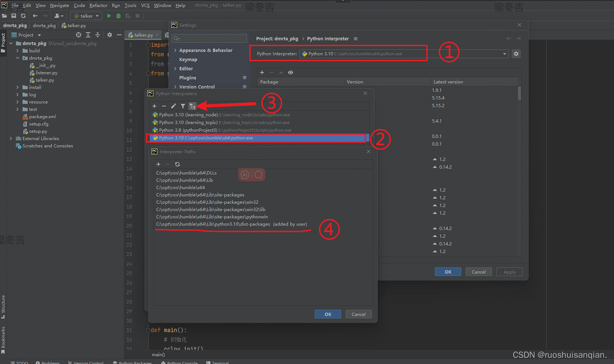Start debugging with the green Debug icon

[118, 16]
